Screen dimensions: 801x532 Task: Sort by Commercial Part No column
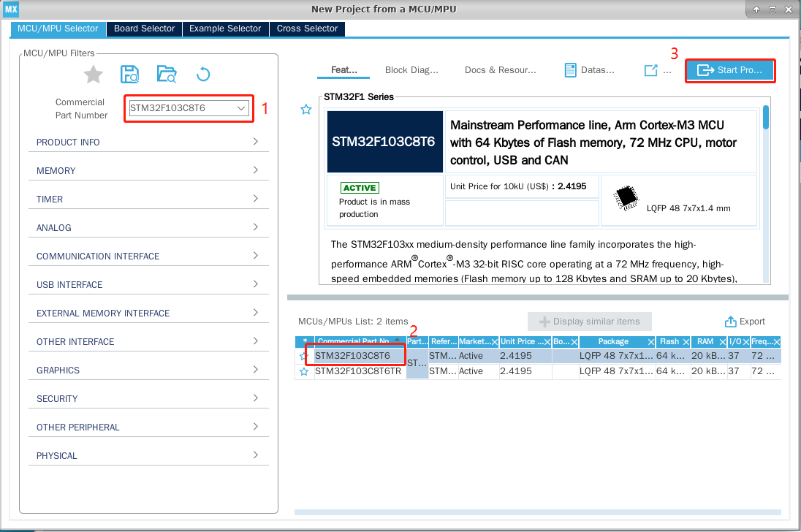point(360,341)
